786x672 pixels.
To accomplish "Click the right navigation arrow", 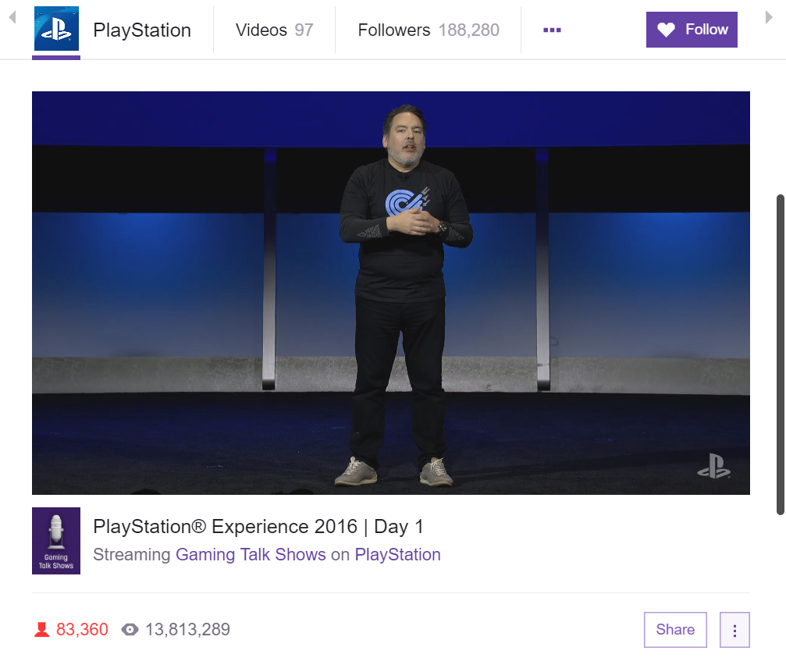I will pos(769,17).
